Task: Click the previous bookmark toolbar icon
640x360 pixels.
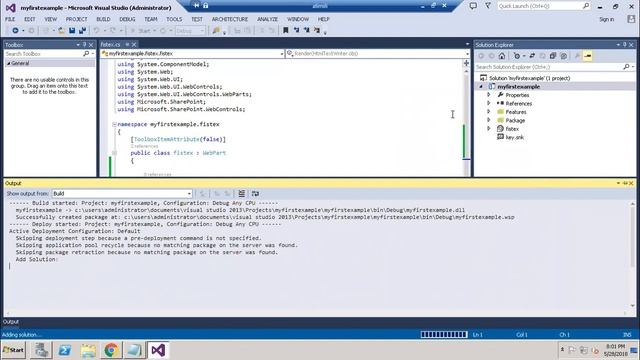Action: pyautogui.click(x=296, y=30)
